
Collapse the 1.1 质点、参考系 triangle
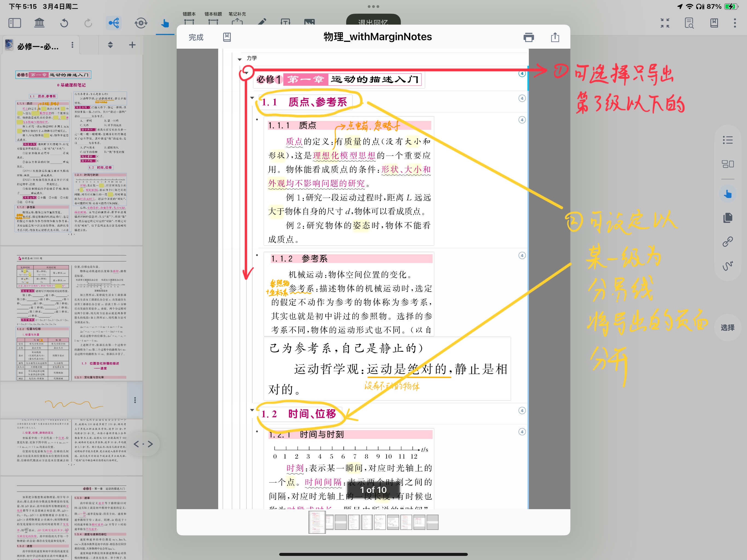pos(252,98)
